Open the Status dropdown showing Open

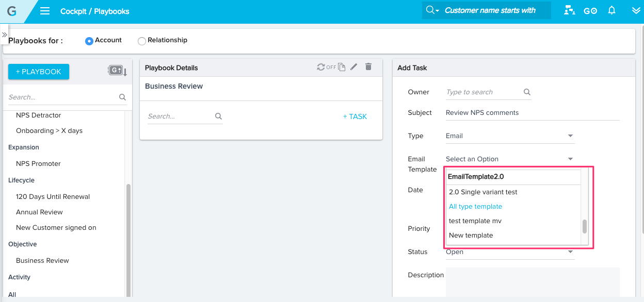510,252
